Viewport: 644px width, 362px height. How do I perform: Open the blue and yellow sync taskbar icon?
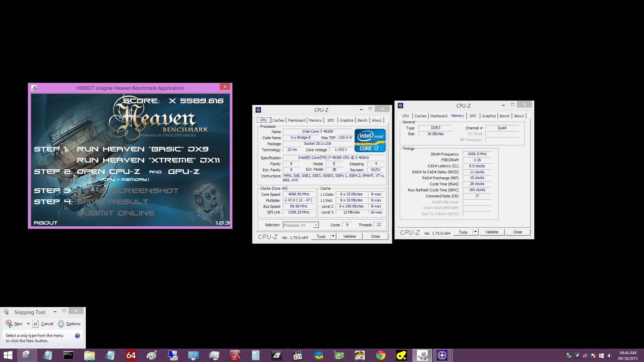coord(318,355)
